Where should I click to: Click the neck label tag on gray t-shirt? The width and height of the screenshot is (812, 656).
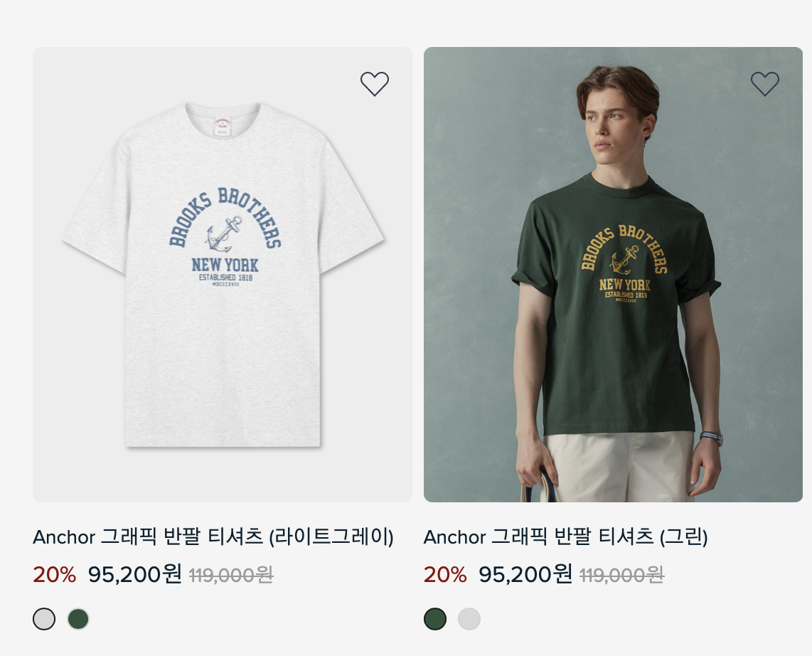coord(223,127)
